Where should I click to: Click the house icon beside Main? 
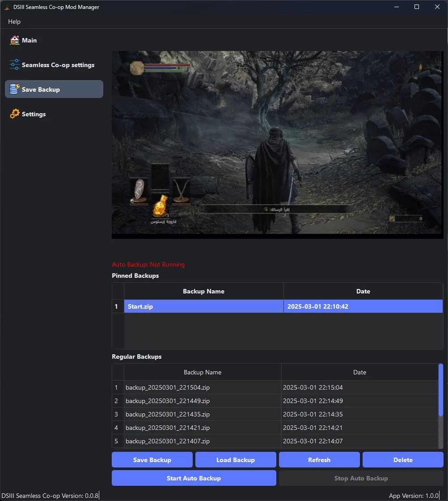[x=15, y=40]
